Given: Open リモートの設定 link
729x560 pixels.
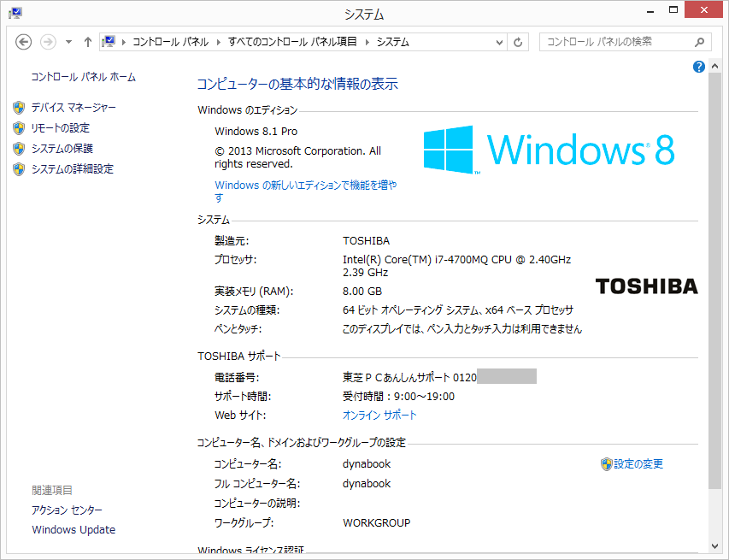Looking at the screenshot, I should coord(60,128).
